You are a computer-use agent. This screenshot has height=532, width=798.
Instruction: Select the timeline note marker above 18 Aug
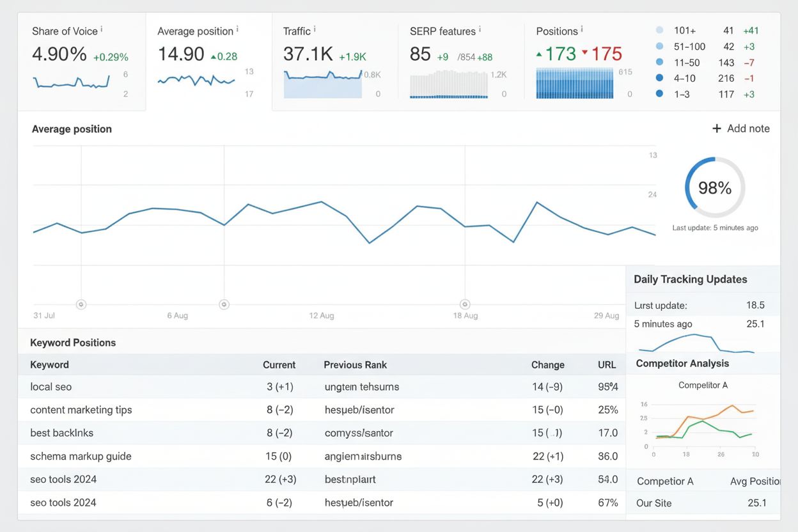tap(465, 305)
